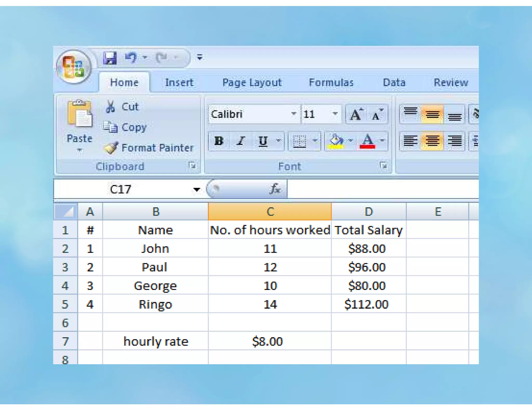Click the fx Insert Function icon
The image size is (532, 411).
click(275, 189)
